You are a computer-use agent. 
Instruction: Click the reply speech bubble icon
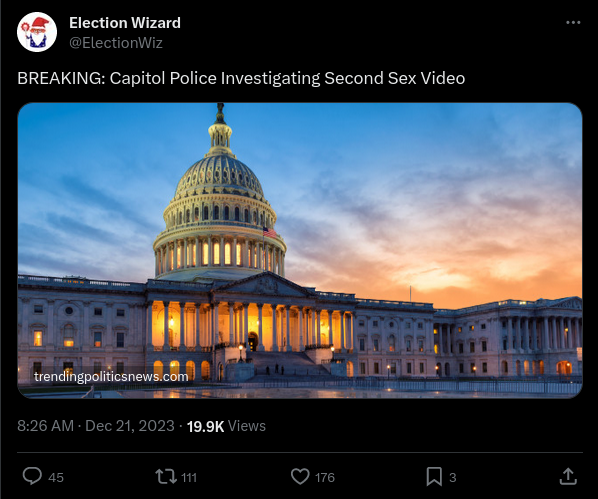point(32,476)
